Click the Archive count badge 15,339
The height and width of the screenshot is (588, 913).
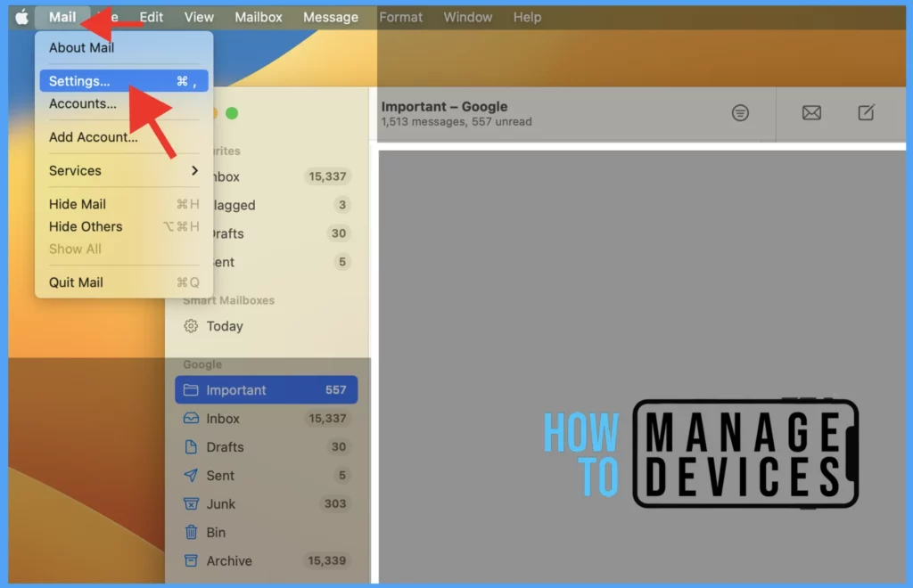327,560
